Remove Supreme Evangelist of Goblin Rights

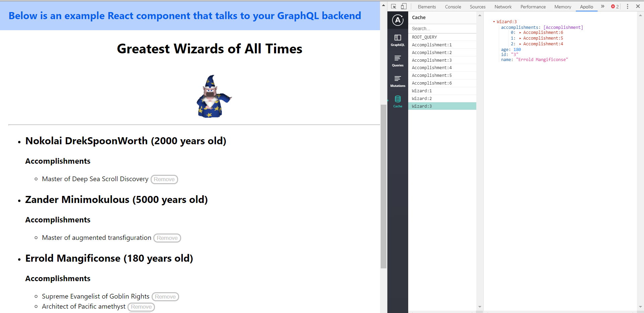pos(165,297)
